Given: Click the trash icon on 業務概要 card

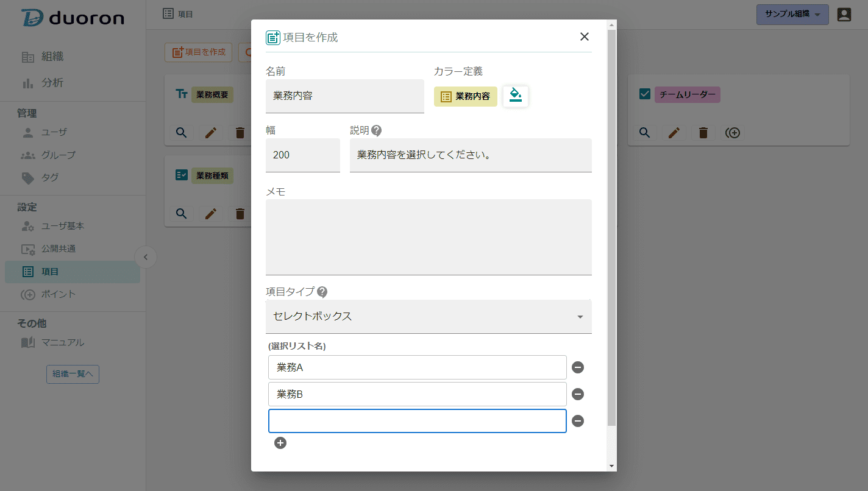Looking at the screenshot, I should pyautogui.click(x=240, y=132).
